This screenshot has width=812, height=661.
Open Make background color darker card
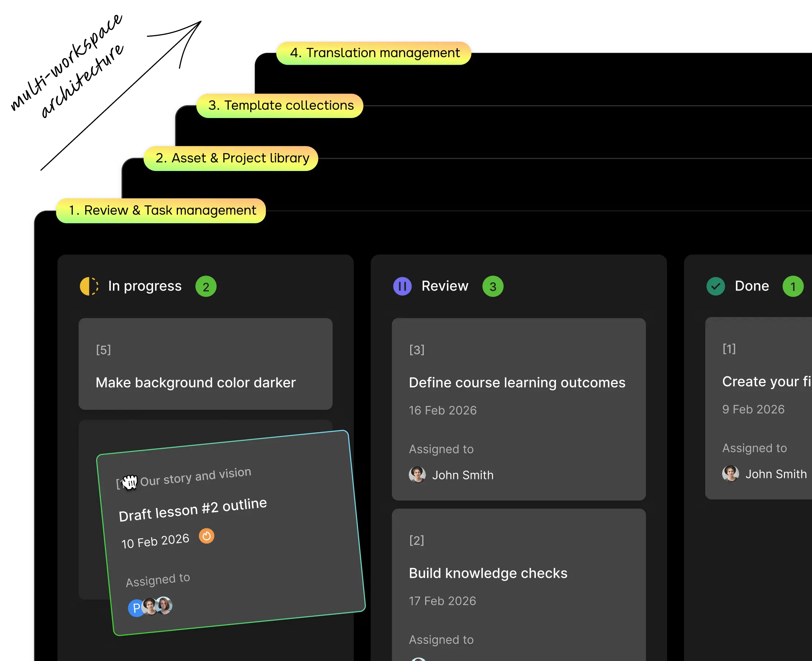point(195,383)
